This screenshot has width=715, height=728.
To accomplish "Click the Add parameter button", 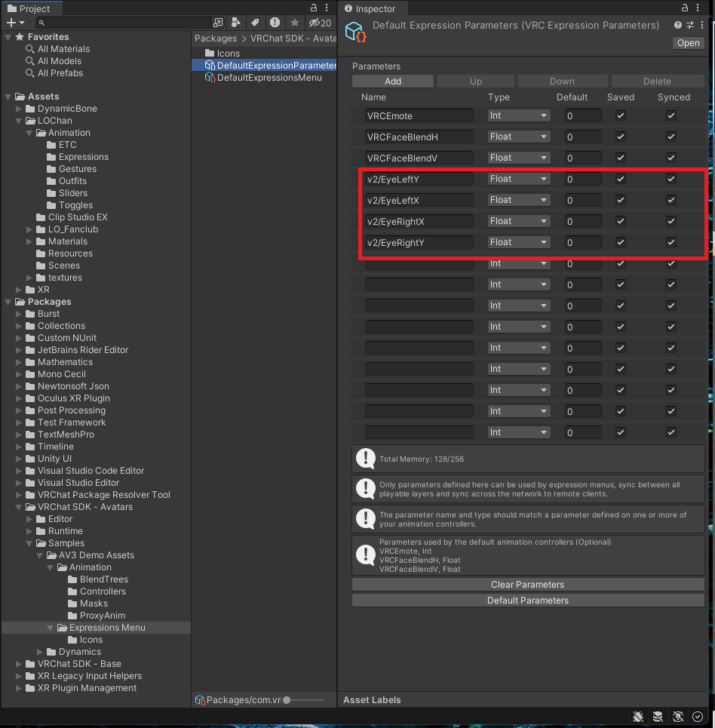I will [393, 81].
